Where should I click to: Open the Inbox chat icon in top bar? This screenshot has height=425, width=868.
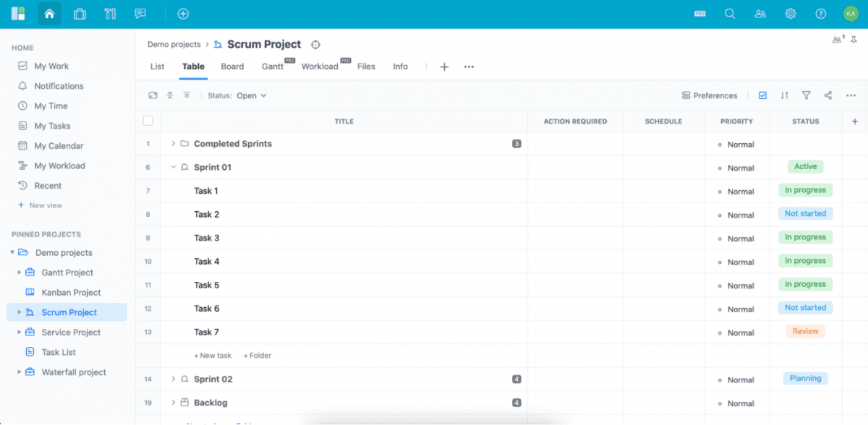tap(140, 13)
